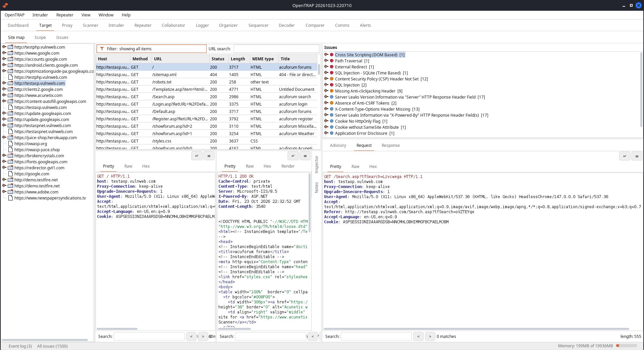The width and height of the screenshot is (644, 350).
Task: Click blue severity icon for Cookie No HttpOnly Flag
Action: pyautogui.click(x=332, y=121)
